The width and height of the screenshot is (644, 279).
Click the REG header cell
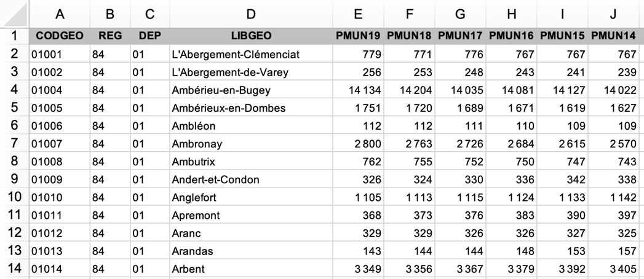click(109, 36)
